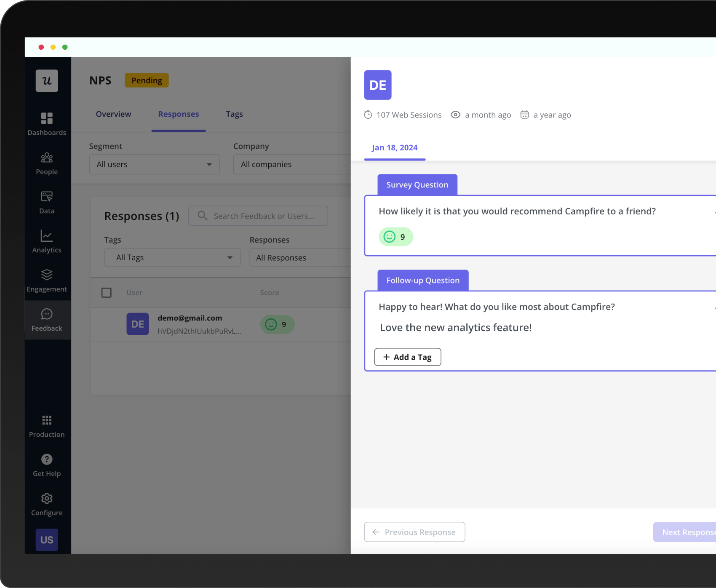
Task: Click the Previous Response button
Action: point(414,532)
